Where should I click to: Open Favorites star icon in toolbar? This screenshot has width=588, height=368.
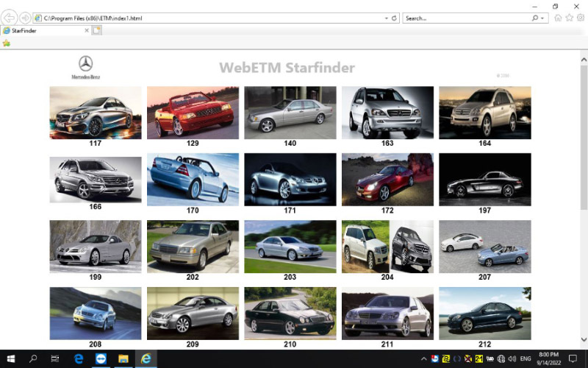(x=569, y=18)
